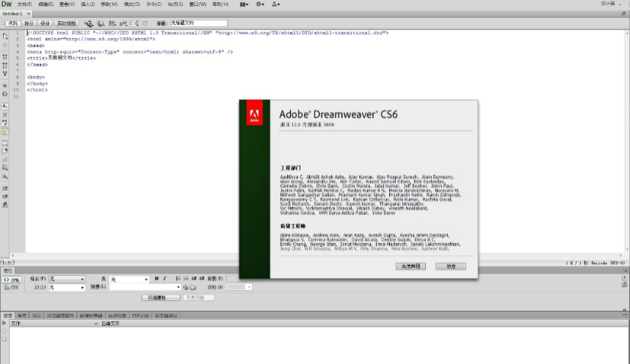Click the 页面属性 page properties button

(x=161, y=298)
